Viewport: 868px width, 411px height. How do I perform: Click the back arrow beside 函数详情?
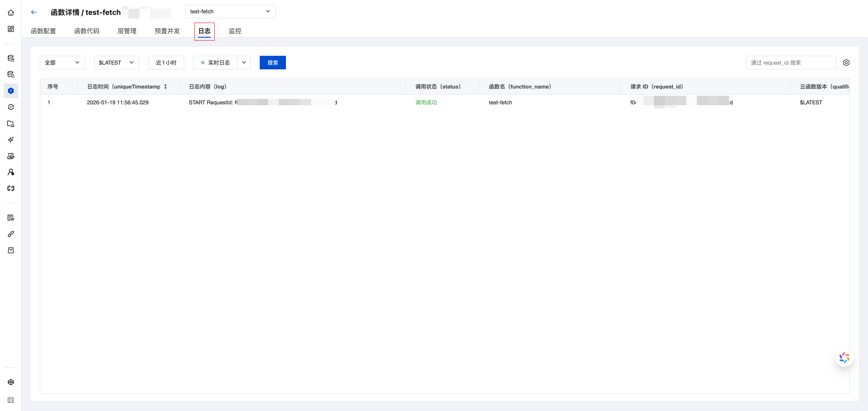(34, 12)
